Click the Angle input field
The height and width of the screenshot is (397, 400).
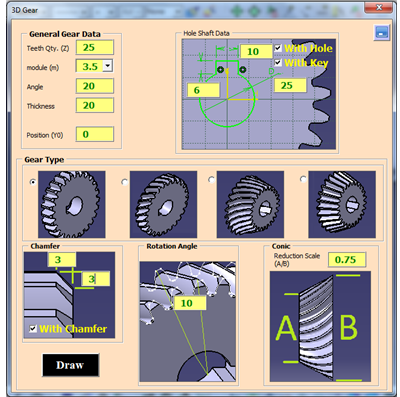pos(95,86)
